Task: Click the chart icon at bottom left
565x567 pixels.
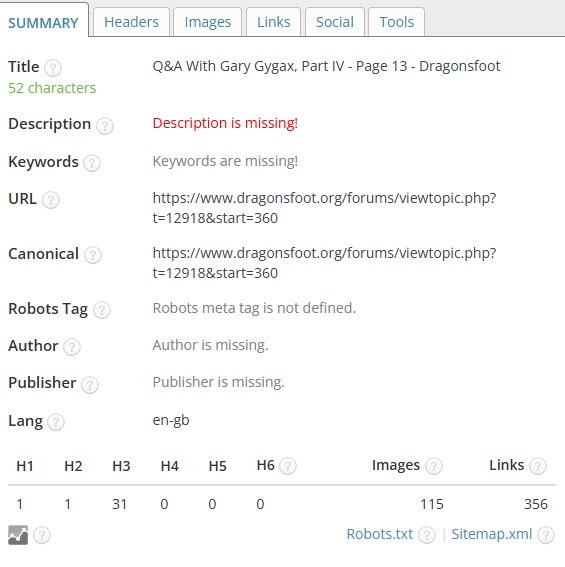Action: (18, 535)
